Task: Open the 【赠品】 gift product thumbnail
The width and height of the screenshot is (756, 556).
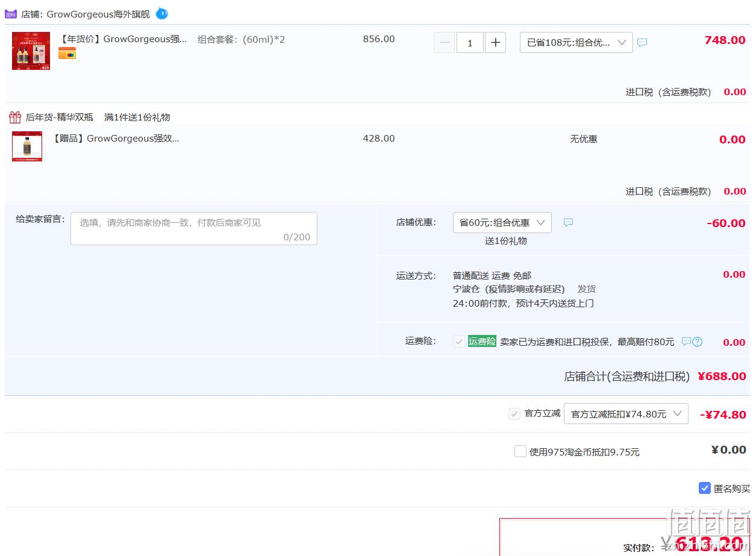Action: click(x=27, y=146)
